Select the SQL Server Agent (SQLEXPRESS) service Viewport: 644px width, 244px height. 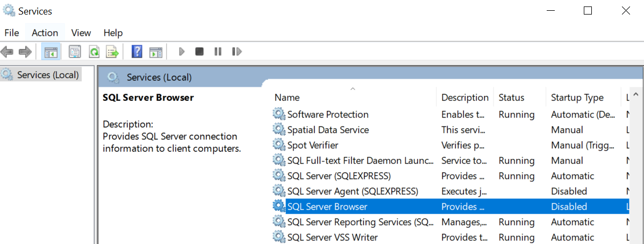coord(352,191)
